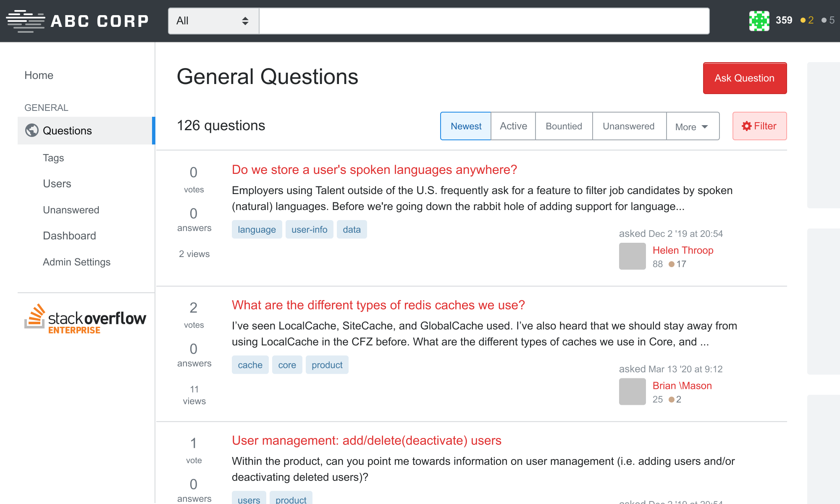
Task: Click the Helen Throop username link
Action: tap(683, 251)
